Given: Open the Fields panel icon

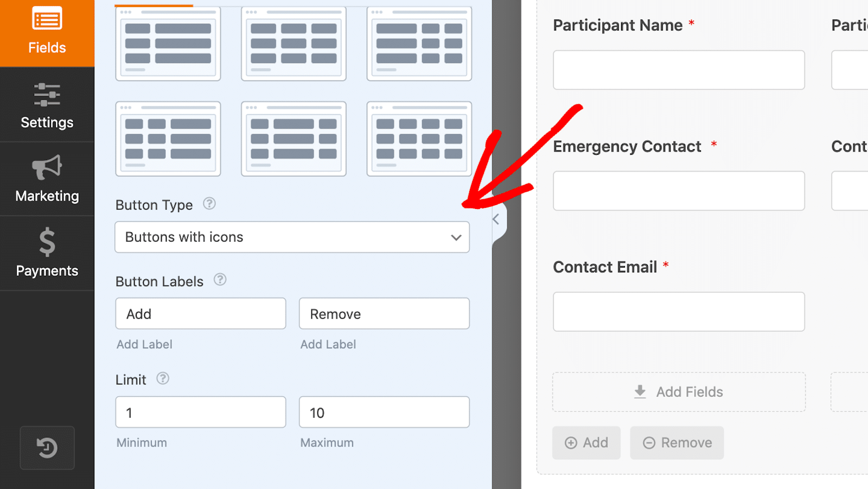Looking at the screenshot, I should click(47, 19).
